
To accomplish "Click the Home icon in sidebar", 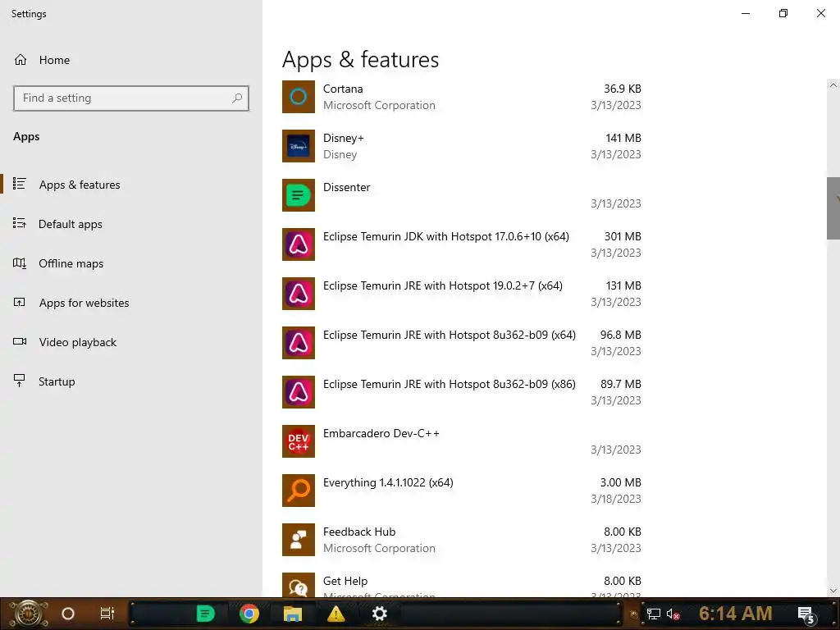I will 21,60.
